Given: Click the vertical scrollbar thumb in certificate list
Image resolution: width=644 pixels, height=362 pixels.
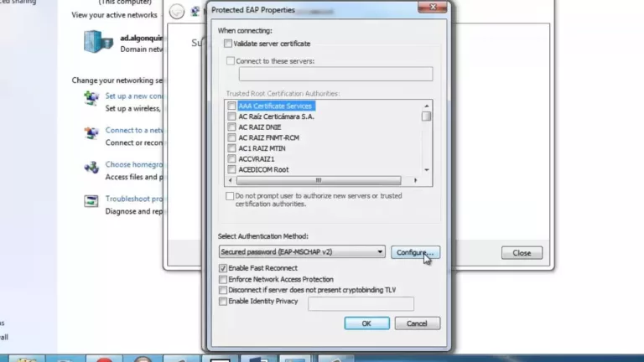Looking at the screenshot, I should pos(426,116).
